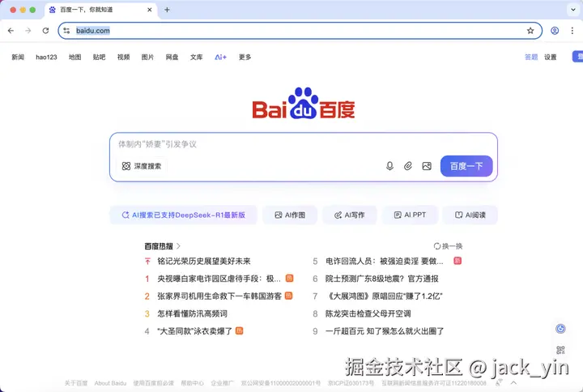Click the Baidu logo
This screenshot has width=583, height=392.
[x=304, y=104]
